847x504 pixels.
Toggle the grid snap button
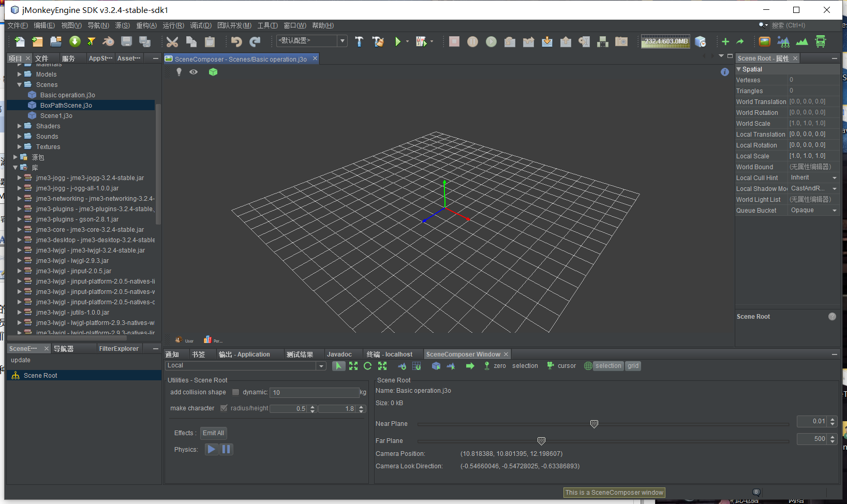click(633, 366)
